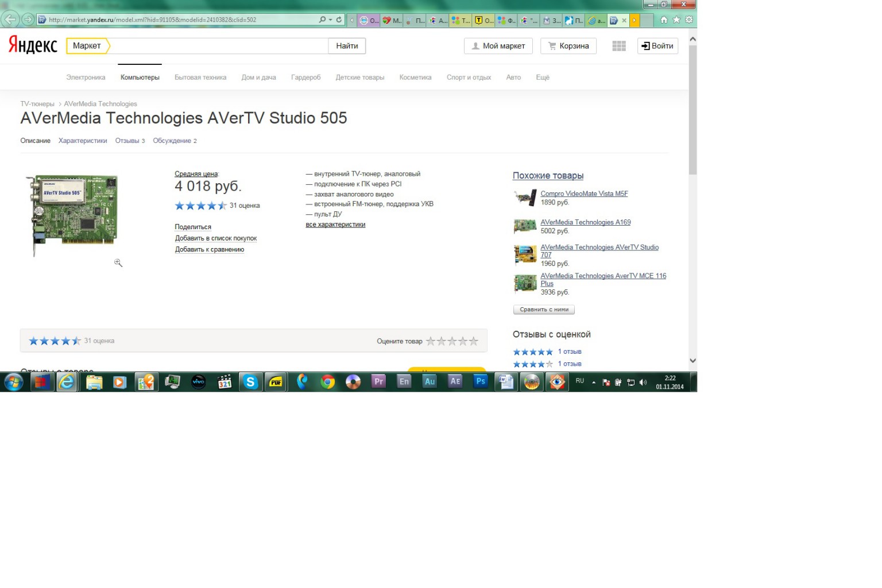Open AVerMedia Technologies A169 product
Image resolution: width=882 pixels, height=588 pixels.
[586, 222]
